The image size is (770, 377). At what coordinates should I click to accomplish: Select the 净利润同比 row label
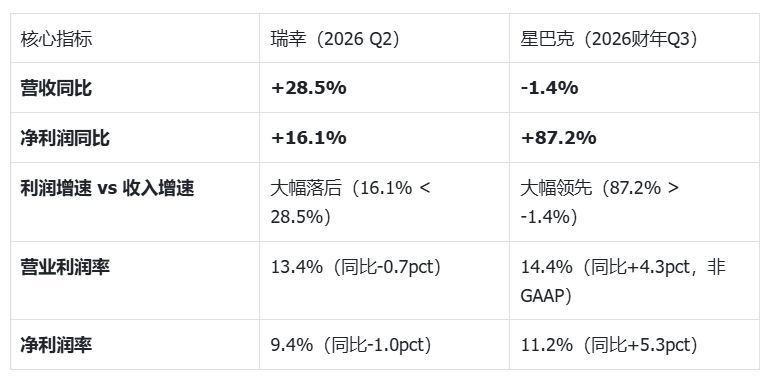(x=65, y=138)
